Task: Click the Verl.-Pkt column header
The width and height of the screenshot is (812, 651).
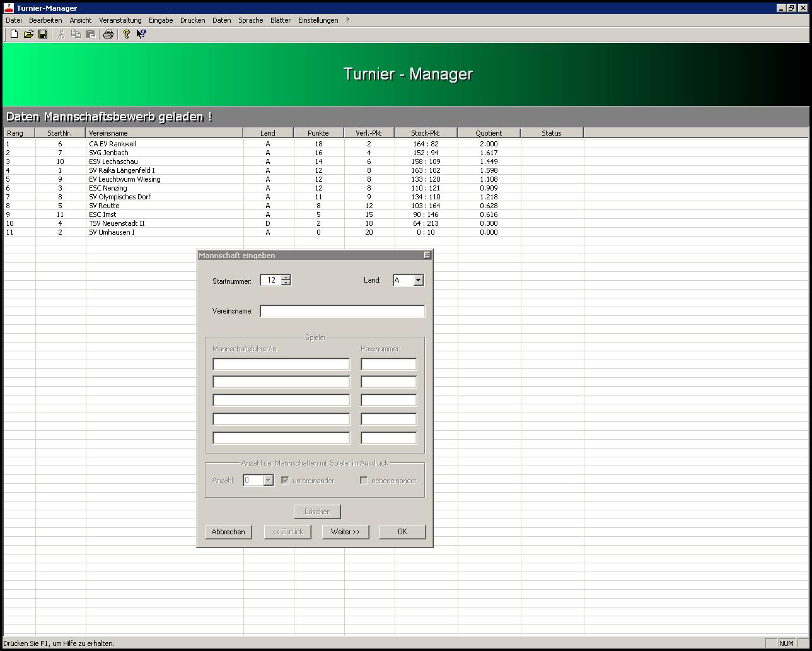Action: (x=369, y=133)
